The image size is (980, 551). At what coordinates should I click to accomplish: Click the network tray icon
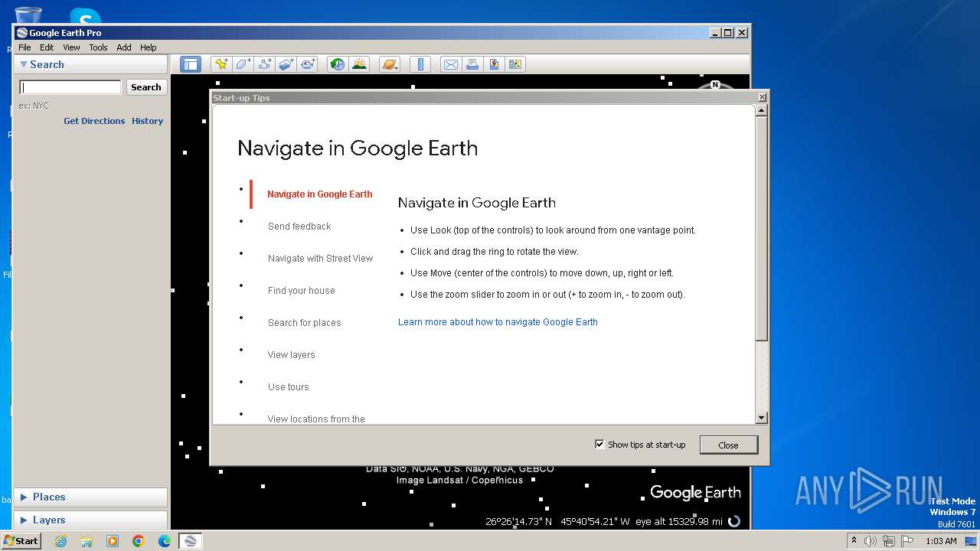(888, 541)
